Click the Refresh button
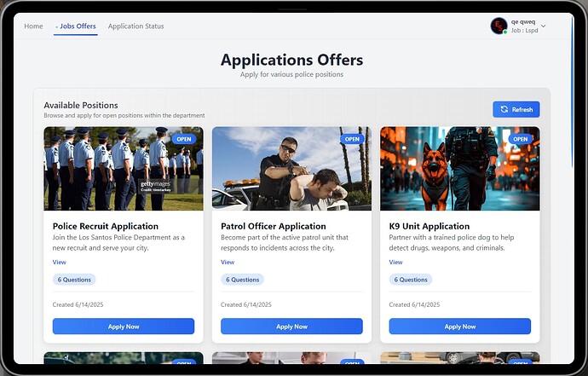 pos(516,109)
